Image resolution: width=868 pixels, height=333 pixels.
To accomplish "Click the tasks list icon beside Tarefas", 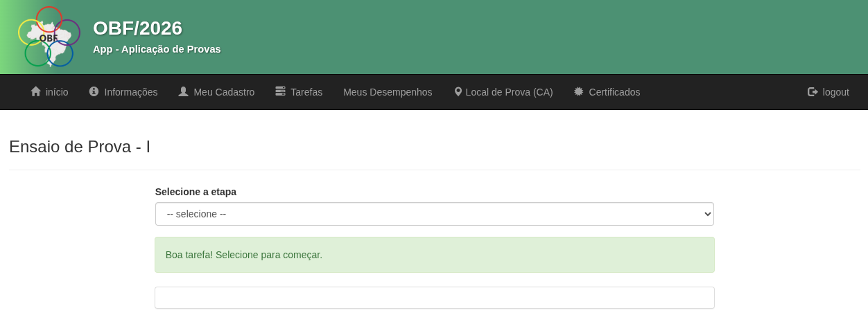I will (x=280, y=91).
